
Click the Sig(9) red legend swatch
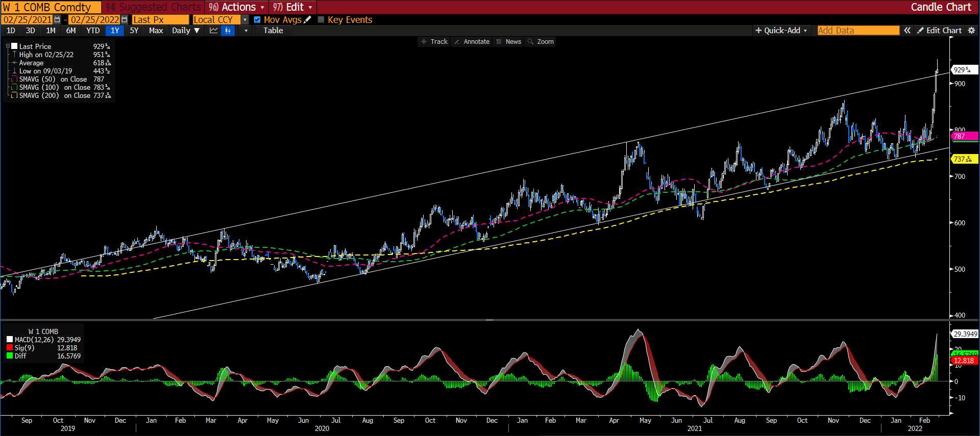10,348
